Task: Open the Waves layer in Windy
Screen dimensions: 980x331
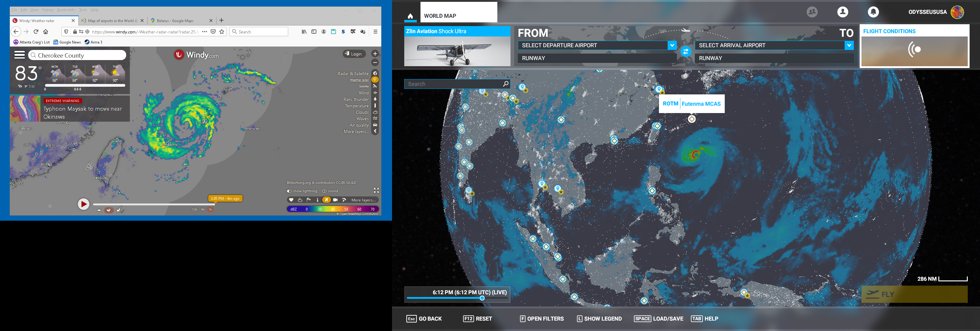Action: 375,119
